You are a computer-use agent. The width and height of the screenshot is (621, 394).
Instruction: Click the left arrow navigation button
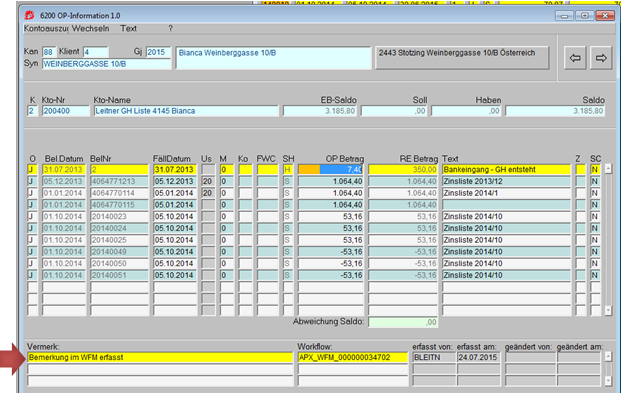575,58
